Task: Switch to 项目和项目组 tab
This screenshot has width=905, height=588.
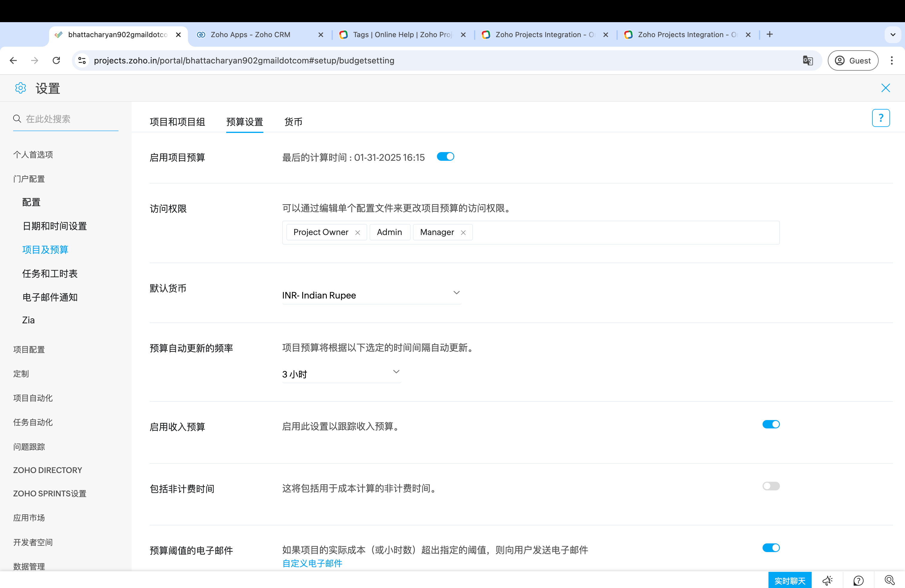Action: pyautogui.click(x=177, y=122)
